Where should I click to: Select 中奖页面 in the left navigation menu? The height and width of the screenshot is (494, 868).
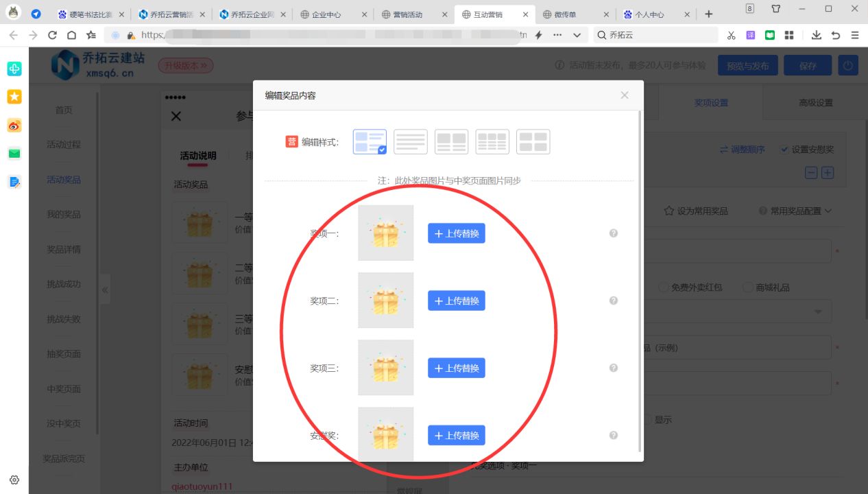pos(64,388)
